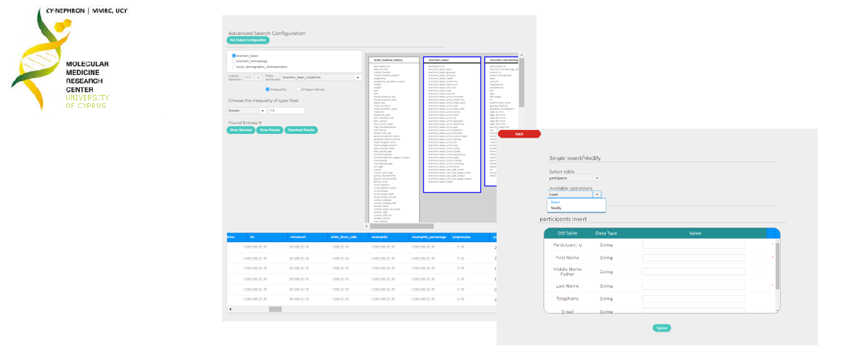This screenshot has width=868, height=348.
Task: Choose socio_demographic_characteristics radio option
Action: pos(234,67)
